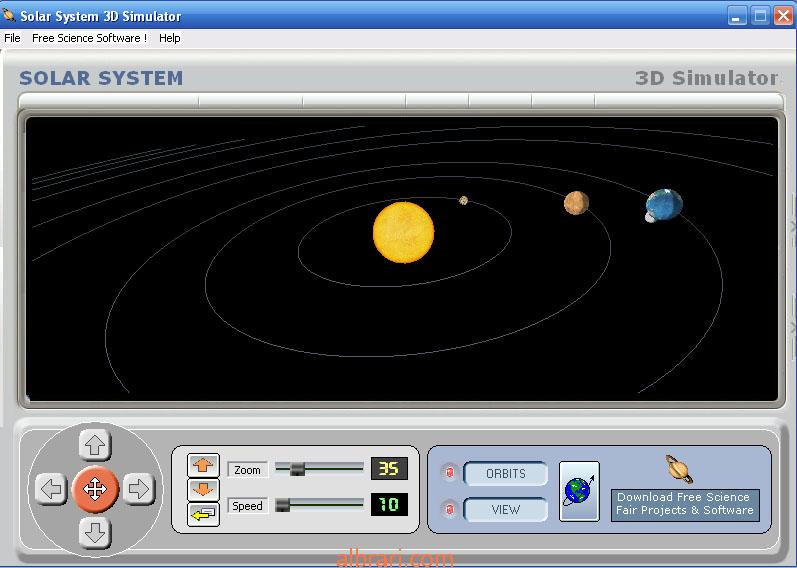797x568 pixels.
Task: Minimize the Solar System 3D Simulator window
Action: coord(737,16)
